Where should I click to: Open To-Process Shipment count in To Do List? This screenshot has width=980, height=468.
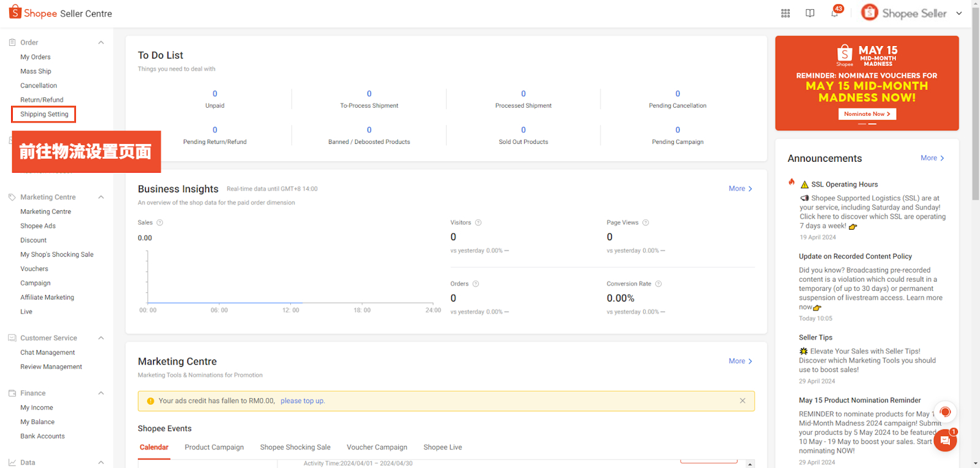[x=369, y=94]
